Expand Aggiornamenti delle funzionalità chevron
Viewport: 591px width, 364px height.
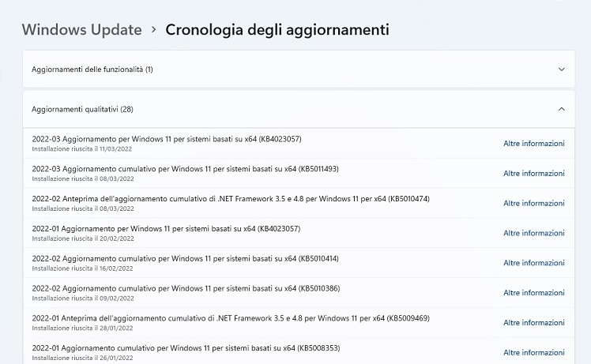click(x=561, y=69)
